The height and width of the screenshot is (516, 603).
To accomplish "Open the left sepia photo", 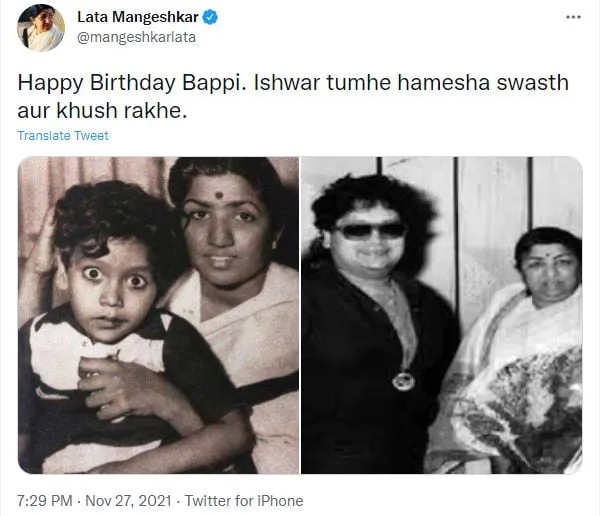I will point(158,315).
